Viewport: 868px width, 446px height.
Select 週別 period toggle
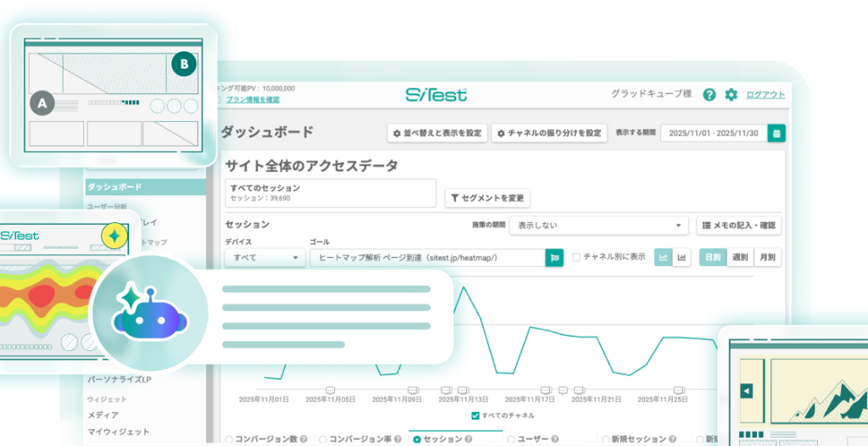740,258
